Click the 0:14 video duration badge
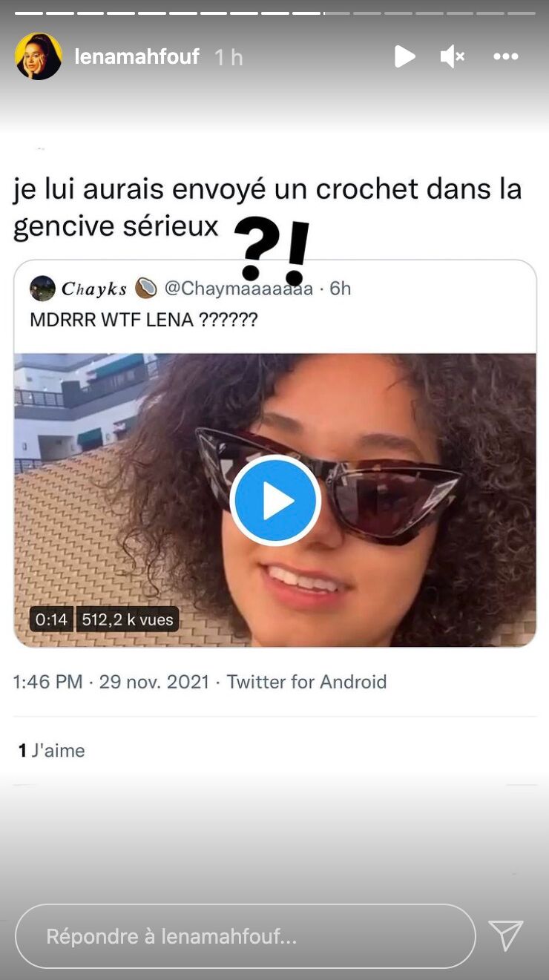Image resolution: width=549 pixels, height=980 pixels. [51, 619]
